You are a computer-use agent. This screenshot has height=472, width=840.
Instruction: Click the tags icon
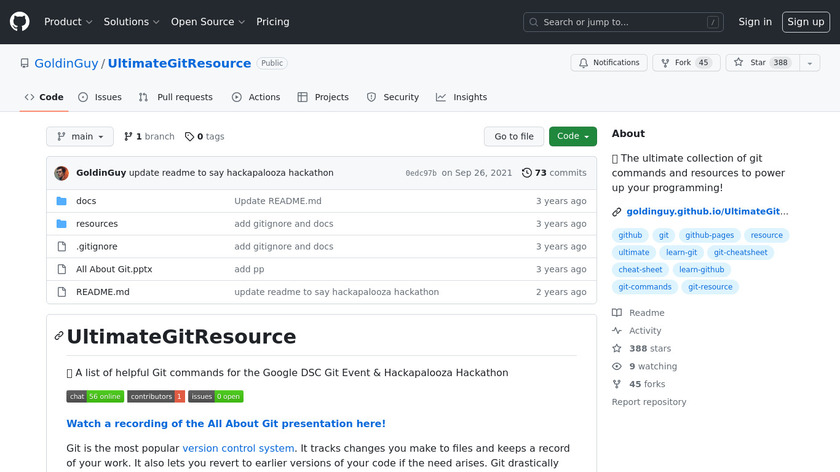(189, 137)
